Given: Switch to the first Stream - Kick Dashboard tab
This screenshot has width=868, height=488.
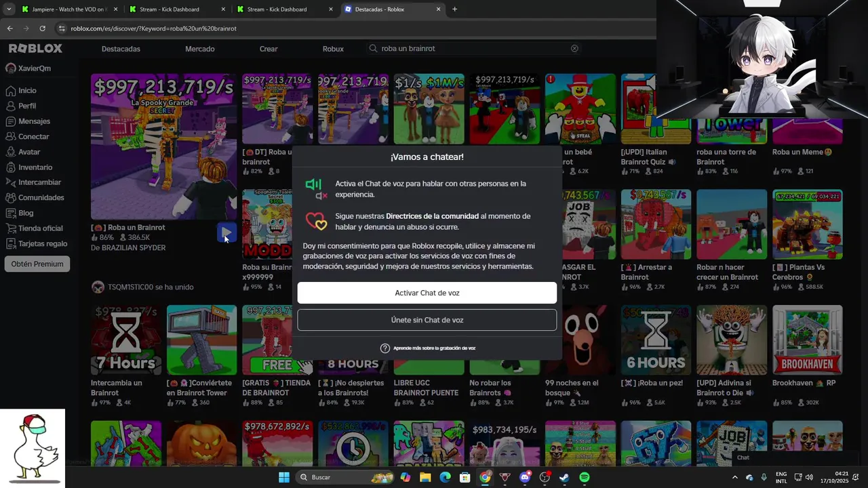Looking at the screenshot, I should 176,9.
